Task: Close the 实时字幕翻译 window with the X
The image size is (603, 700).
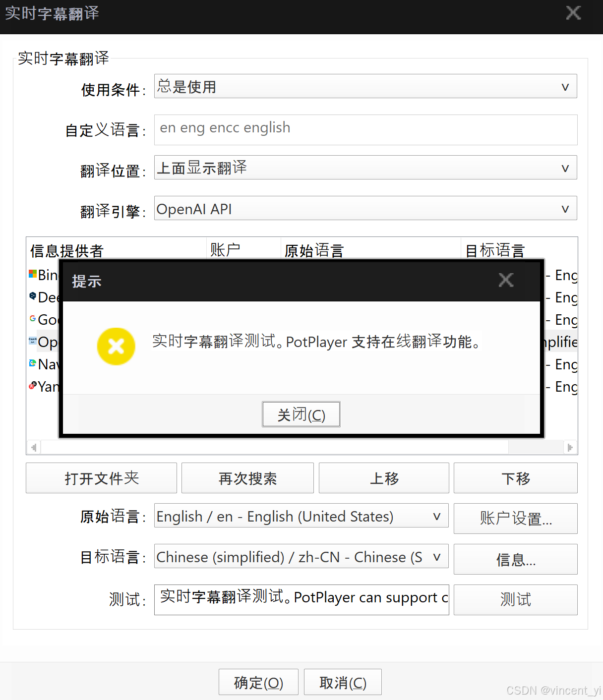Action: click(573, 13)
